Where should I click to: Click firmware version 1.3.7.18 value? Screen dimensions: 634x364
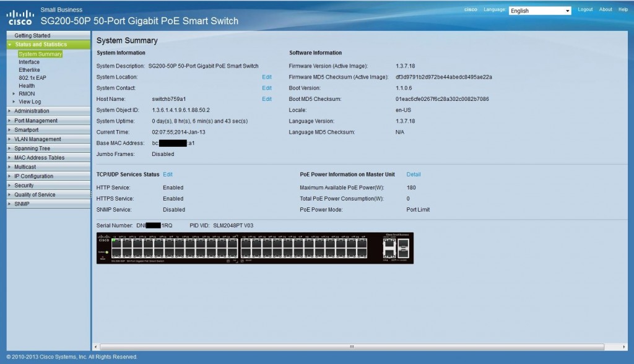tap(405, 66)
